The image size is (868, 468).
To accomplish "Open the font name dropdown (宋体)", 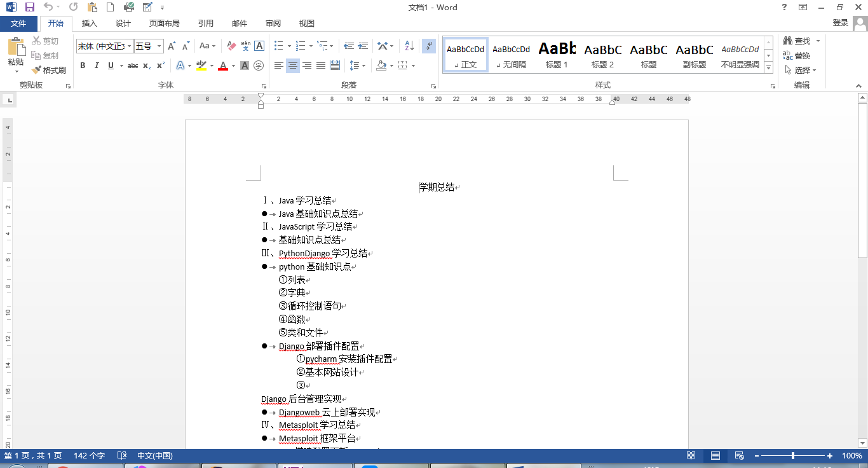I will pos(129,46).
